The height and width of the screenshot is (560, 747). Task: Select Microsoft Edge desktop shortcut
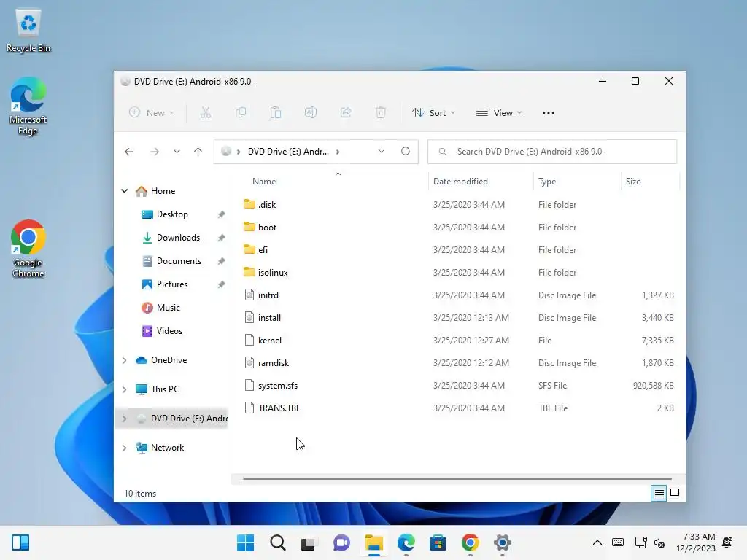(28, 106)
